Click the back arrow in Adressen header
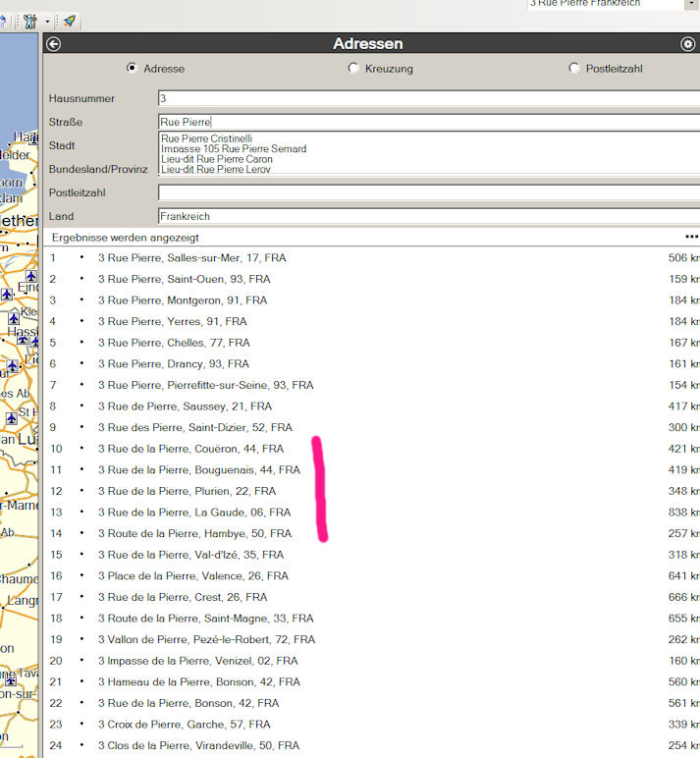The height and width of the screenshot is (758, 700). click(54, 43)
